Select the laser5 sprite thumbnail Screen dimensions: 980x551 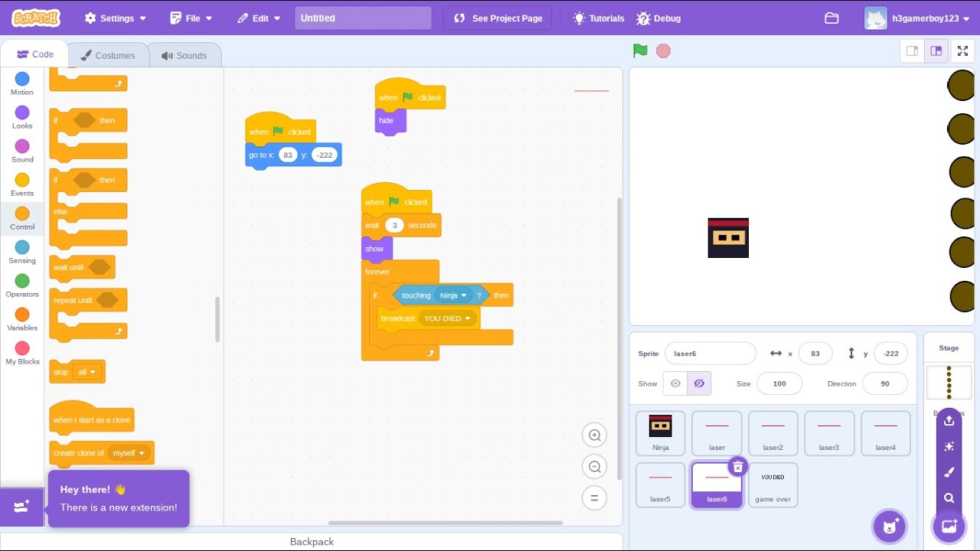[660, 484]
